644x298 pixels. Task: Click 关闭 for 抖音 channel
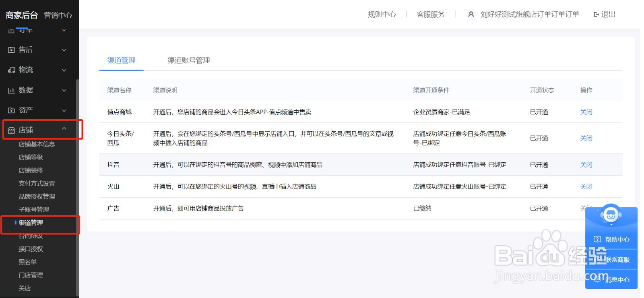pyautogui.click(x=586, y=165)
